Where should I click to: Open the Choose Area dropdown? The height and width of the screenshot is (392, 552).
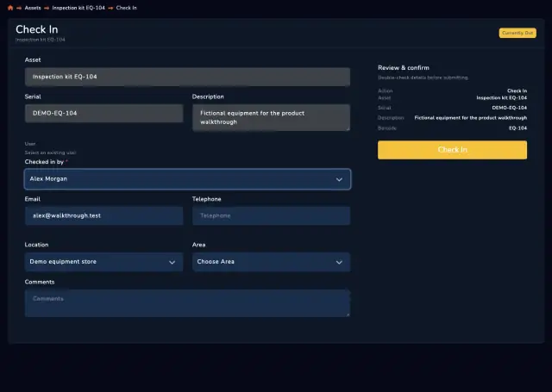click(x=271, y=262)
